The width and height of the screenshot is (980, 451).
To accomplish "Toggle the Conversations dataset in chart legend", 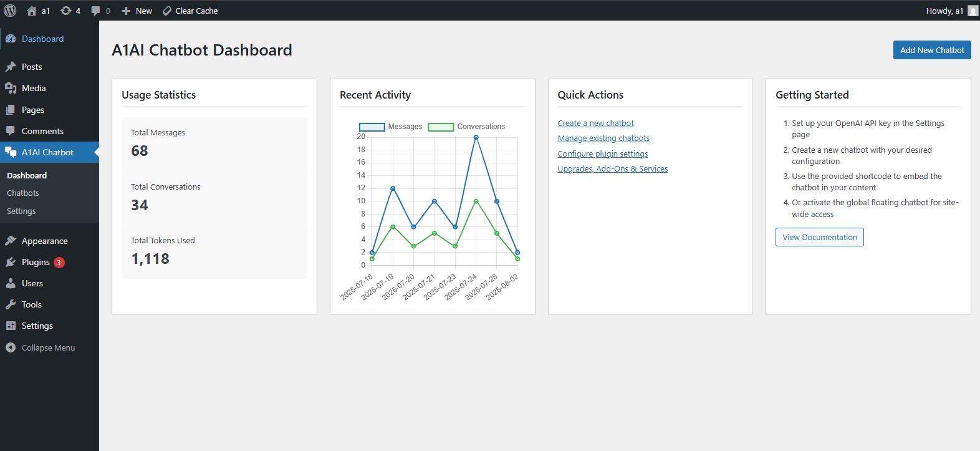I will 467,127.
